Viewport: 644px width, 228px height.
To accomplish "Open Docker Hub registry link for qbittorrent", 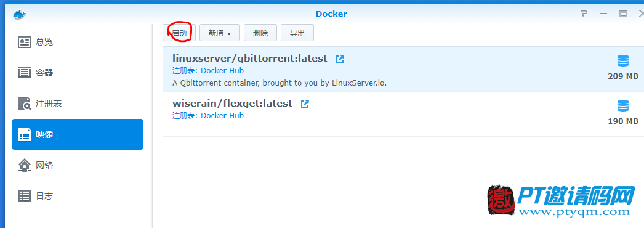I will 222,71.
